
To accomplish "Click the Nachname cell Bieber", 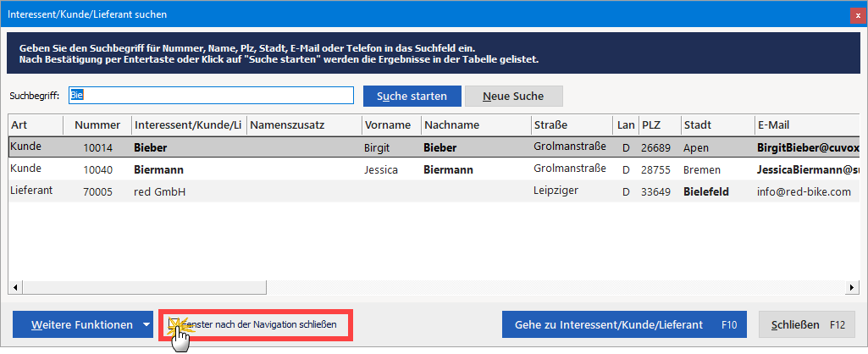I will [x=440, y=148].
